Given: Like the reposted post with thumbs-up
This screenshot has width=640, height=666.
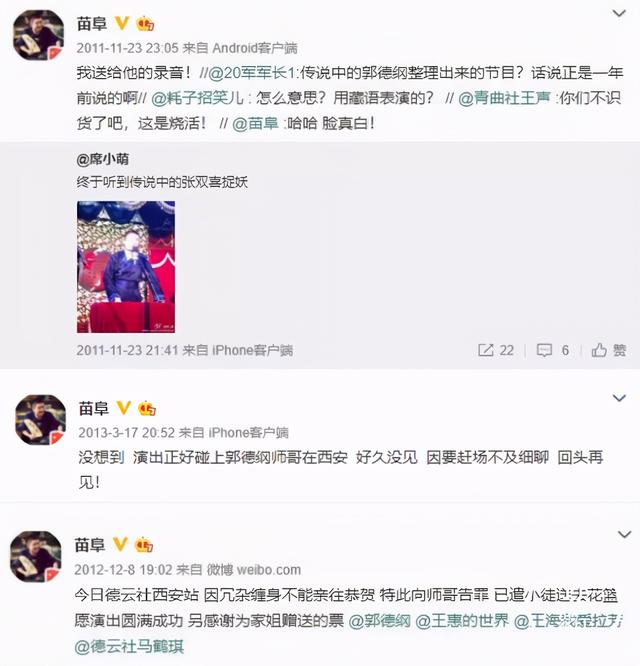Looking at the screenshot, I should coord(609,350).
